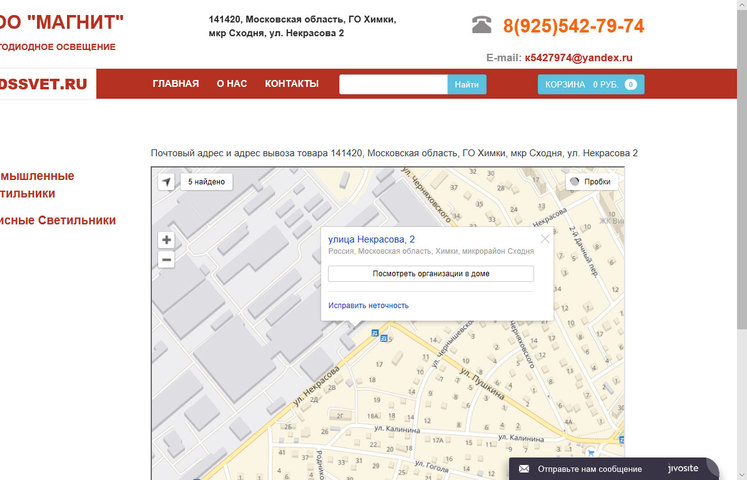Viewport: 747px width, 480px height.
Task: Open the '5 найдено' results list
Action: pyautogui.click(x=208, y=182)
